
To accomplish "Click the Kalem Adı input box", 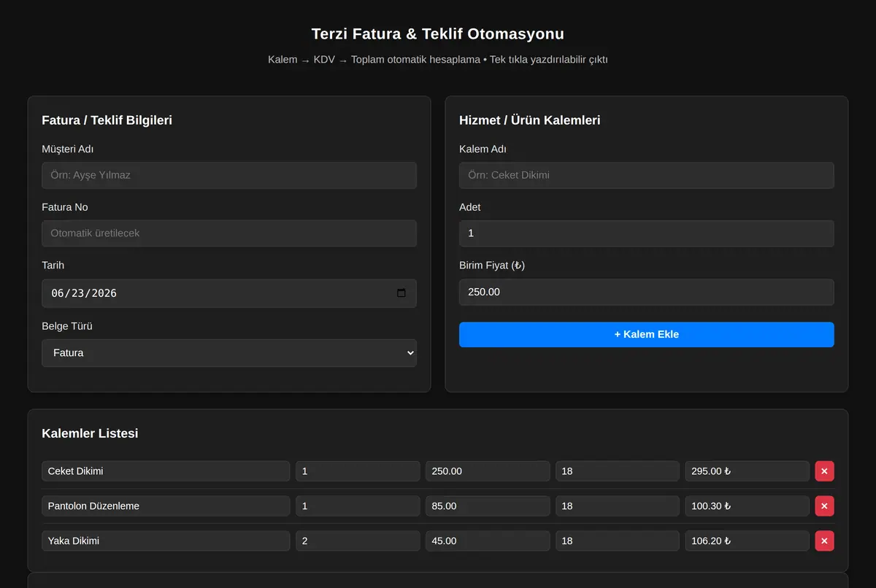I will (647, 176).
